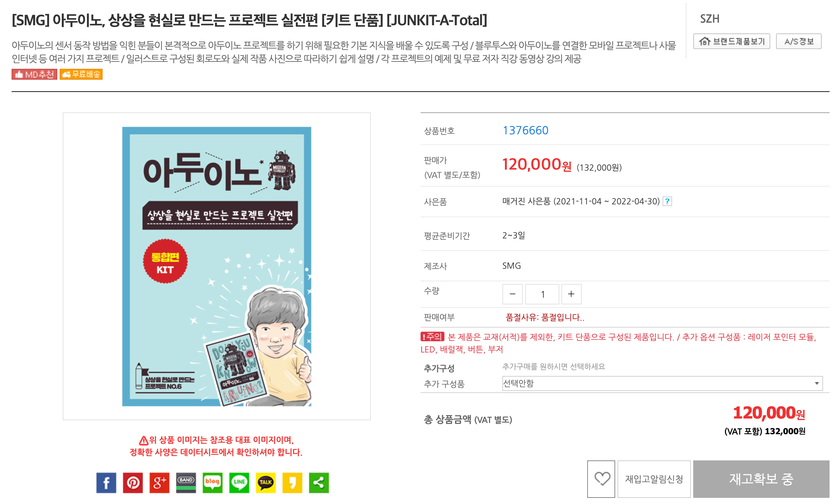
Task: Click the yellow KakaoStory share icon
Action: [292, 483]
